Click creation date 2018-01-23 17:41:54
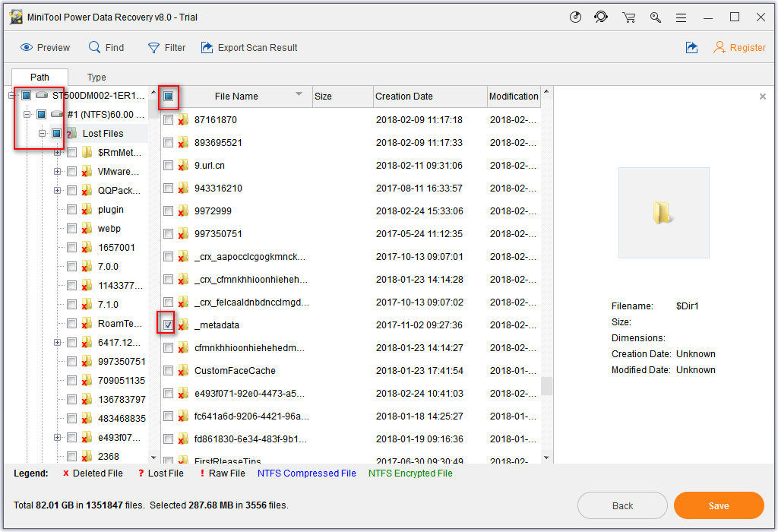Image resolution: width=778 pixels, height=532 pixels. coord(419,371)
